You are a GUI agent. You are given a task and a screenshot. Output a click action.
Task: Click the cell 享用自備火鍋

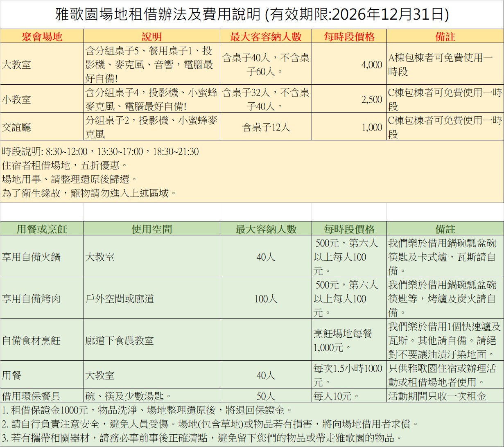[42, 257]
